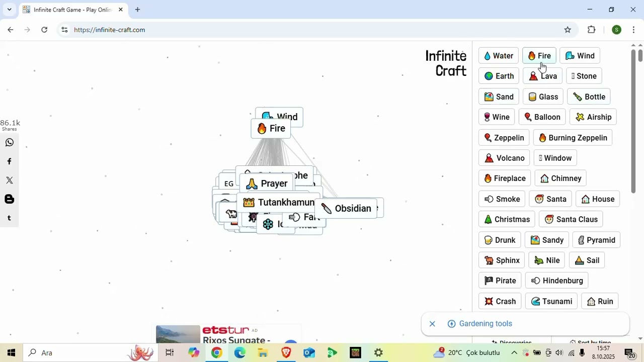This screenshot has height=362, width=644.
Task: Pick the Christmas element's tree icon
Action: (488, 220)
